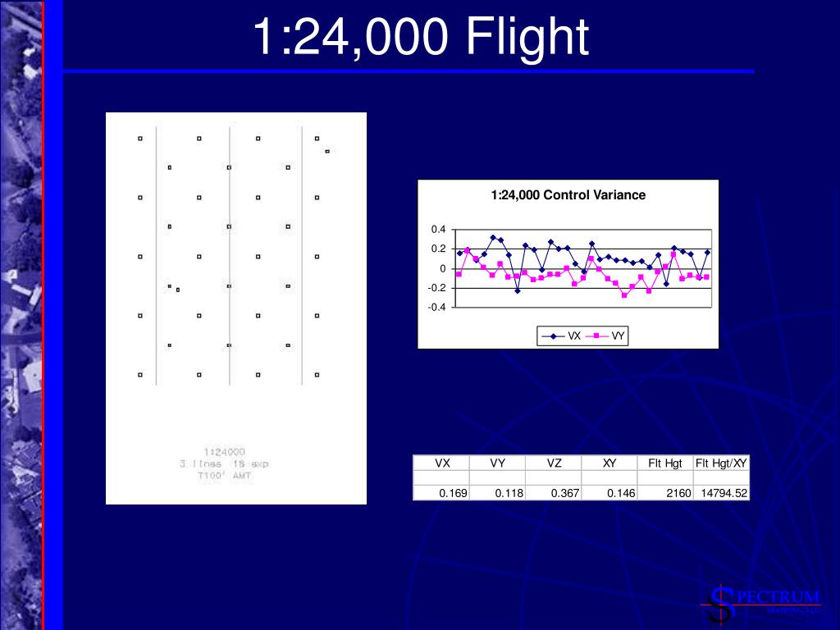
Task: Click the XY table header
Action: tap(609, 463)
